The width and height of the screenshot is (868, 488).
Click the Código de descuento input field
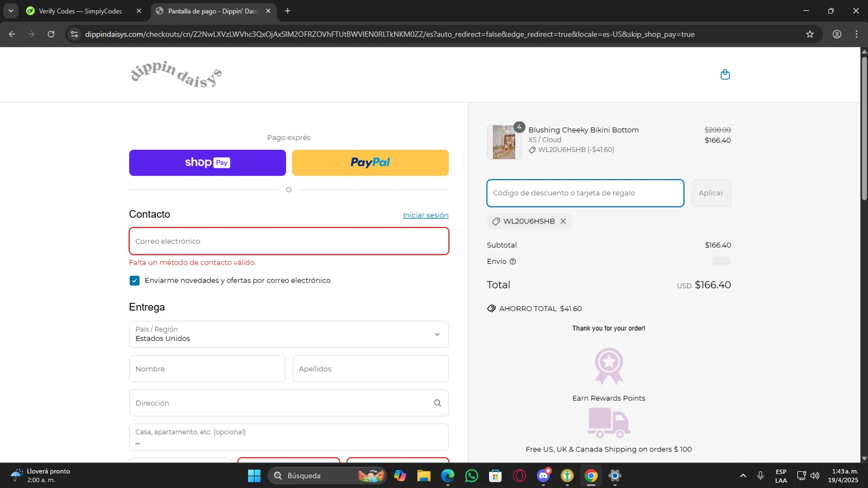point(585,193)
